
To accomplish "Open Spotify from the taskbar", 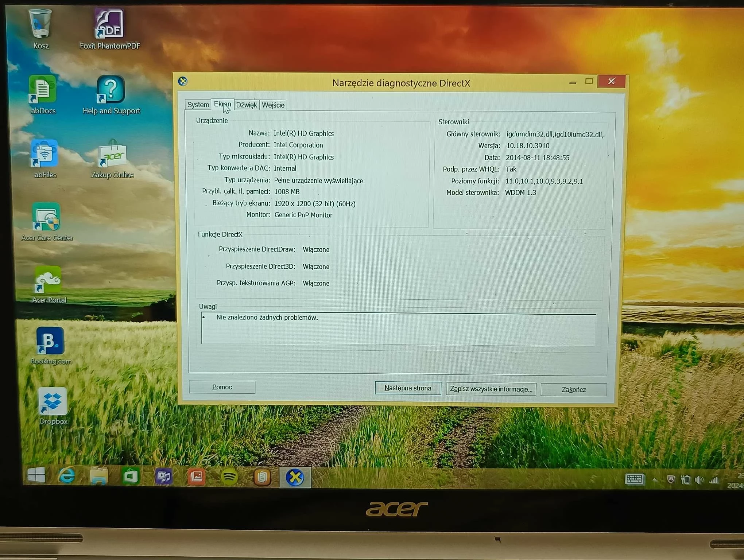I will pos(229,477).
